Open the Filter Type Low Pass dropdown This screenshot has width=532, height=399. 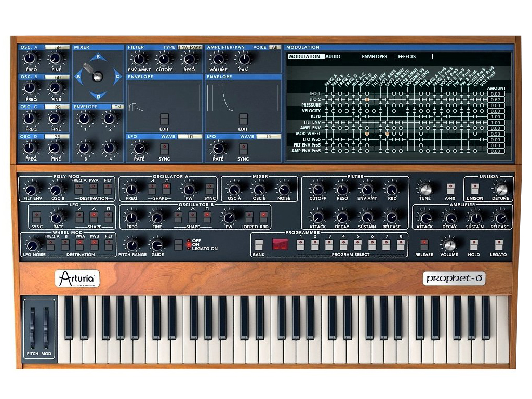click(x=190, y=47)
